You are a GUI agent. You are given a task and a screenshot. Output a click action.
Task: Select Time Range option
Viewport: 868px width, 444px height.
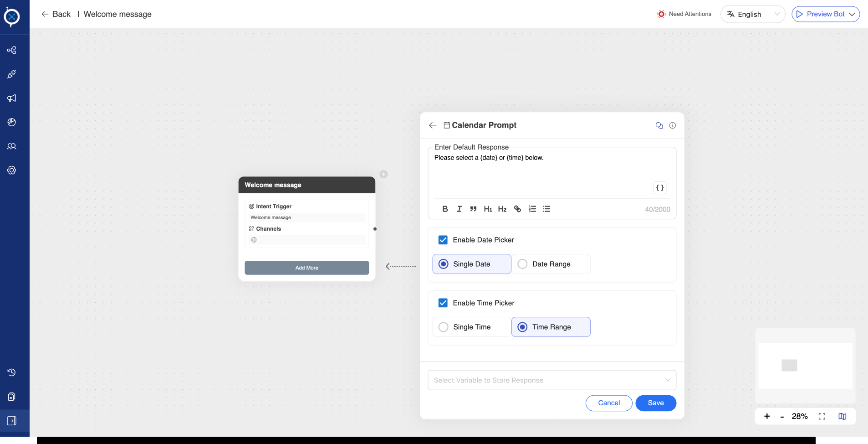pos(551,327)
